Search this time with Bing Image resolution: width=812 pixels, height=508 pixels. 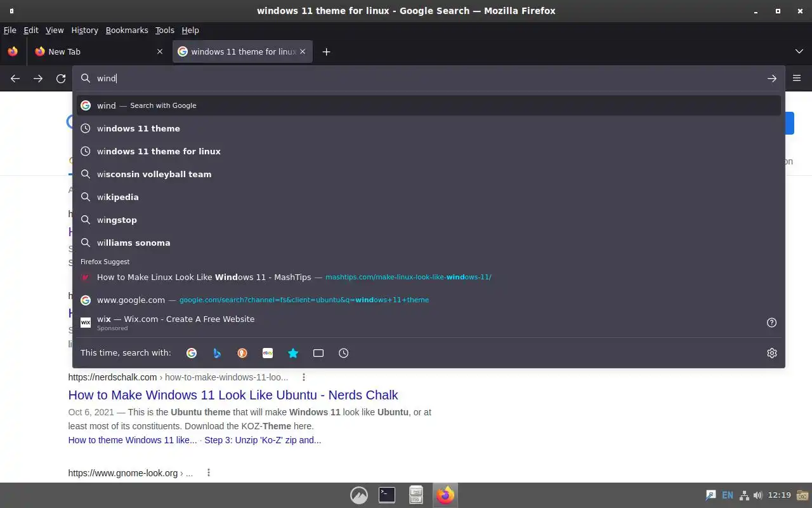pos(217,353)
